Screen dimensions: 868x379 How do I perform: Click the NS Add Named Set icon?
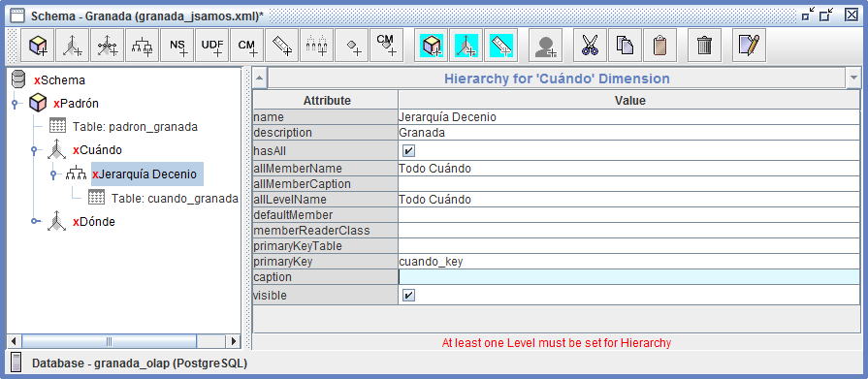pyautogui.click(x=177, y=46)
